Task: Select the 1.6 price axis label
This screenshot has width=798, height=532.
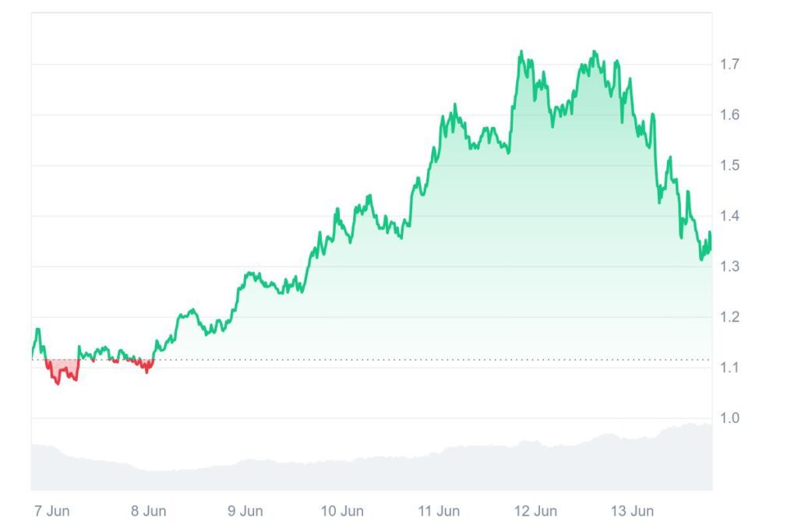Action: tap(729, 115)
